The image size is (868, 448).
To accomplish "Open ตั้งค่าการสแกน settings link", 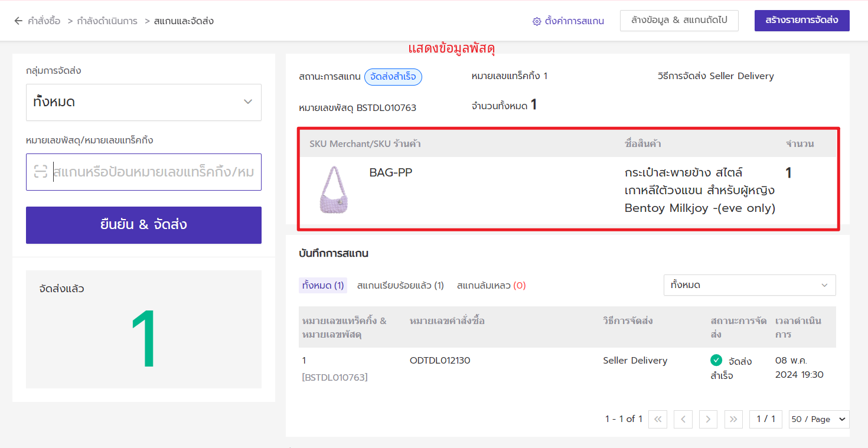I will pos(574,21).
